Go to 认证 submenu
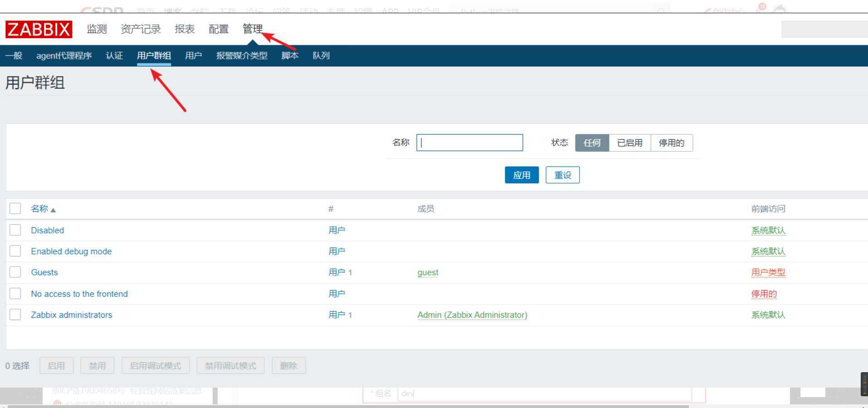 click(x=114, y=55)
